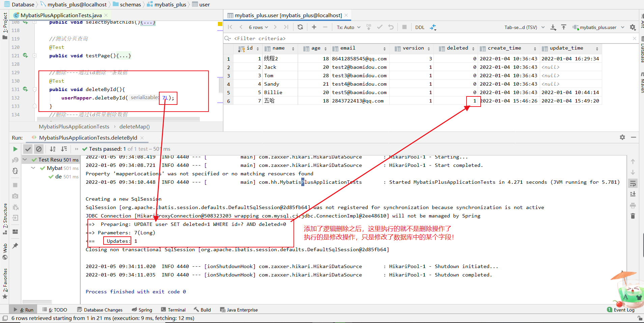Click the mybatis_plus@localhost breadcrumb
Image resolution: width=644 pixels, height=323 pixels.
click(x=73, y=4)
